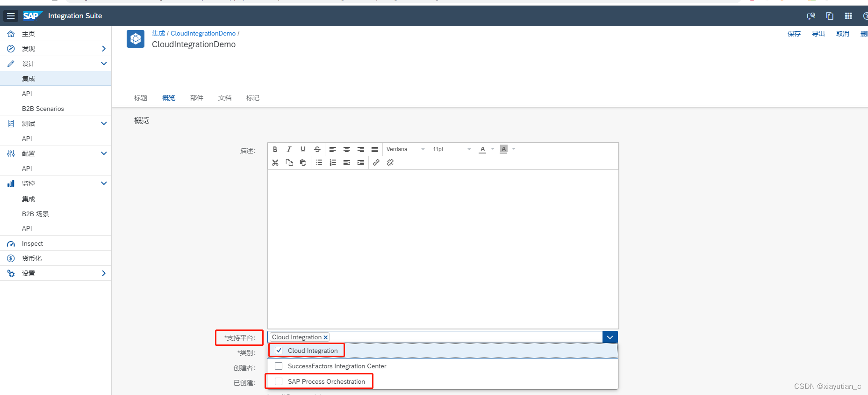Switch to the 标记 tab
This screenshot has width=868, height=395.
(x=253, y=98)
